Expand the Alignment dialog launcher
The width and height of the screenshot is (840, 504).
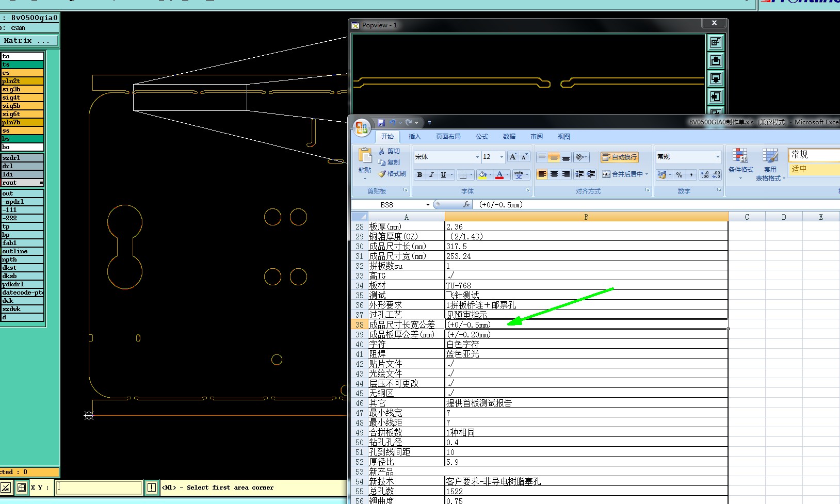(648, 190)
